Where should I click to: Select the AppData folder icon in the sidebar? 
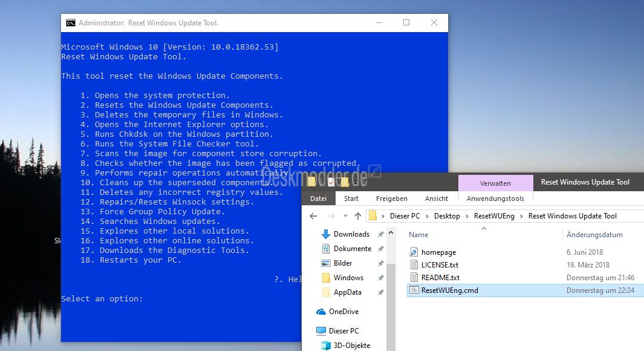pyautogui.click(x=326, y=292)
